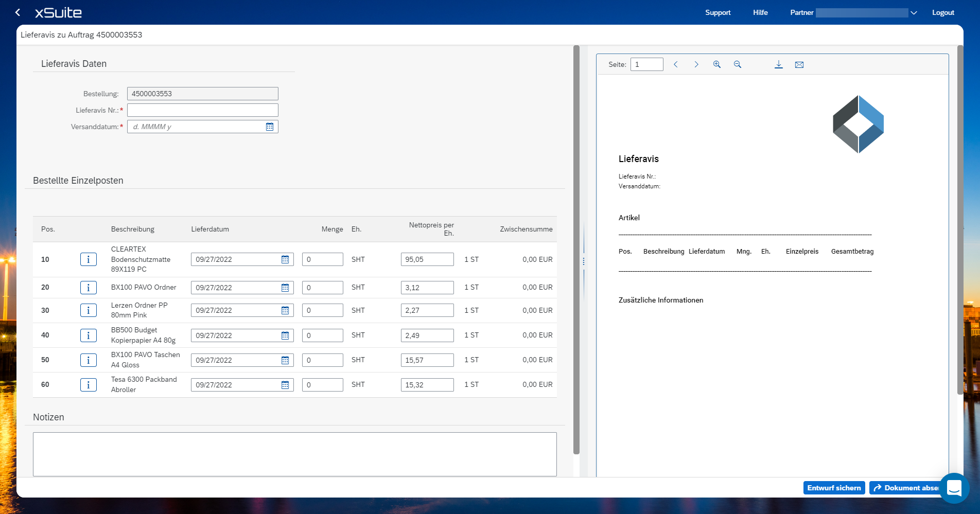Open date picker for position 60 Tesa
The image size is (980, 514).
coord(285,385)
